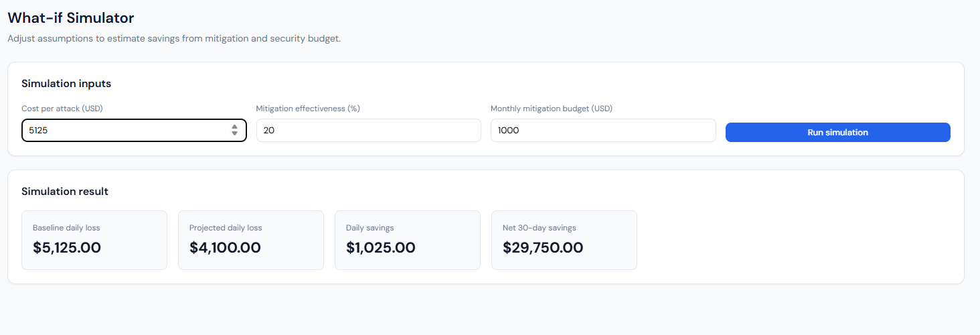Click the Net 30-day savings caption
This screenshot has height=335, width=980.
540,228
